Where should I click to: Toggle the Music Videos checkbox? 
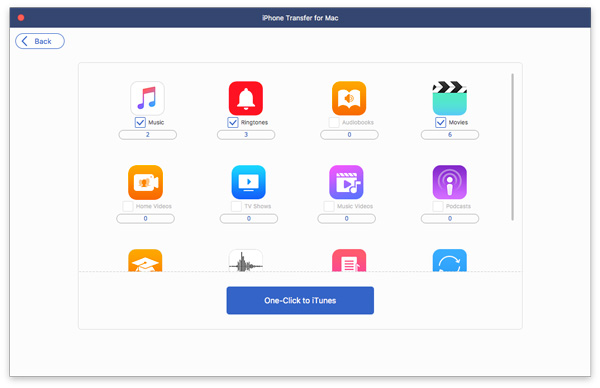[329, 206]
